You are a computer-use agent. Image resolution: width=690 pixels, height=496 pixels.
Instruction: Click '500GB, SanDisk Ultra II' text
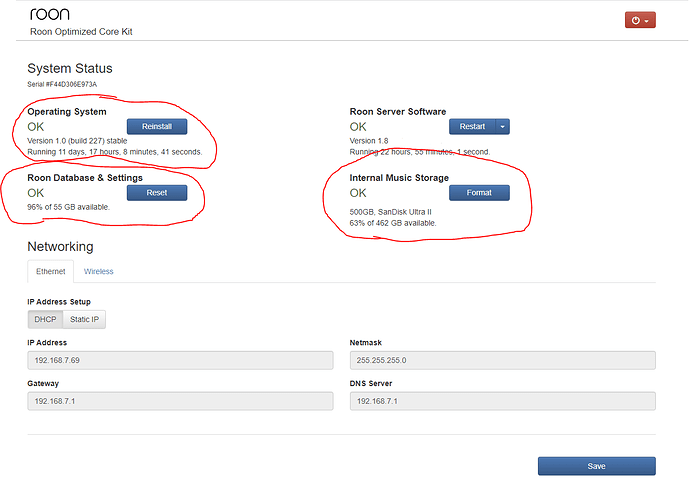coord(390,212)
